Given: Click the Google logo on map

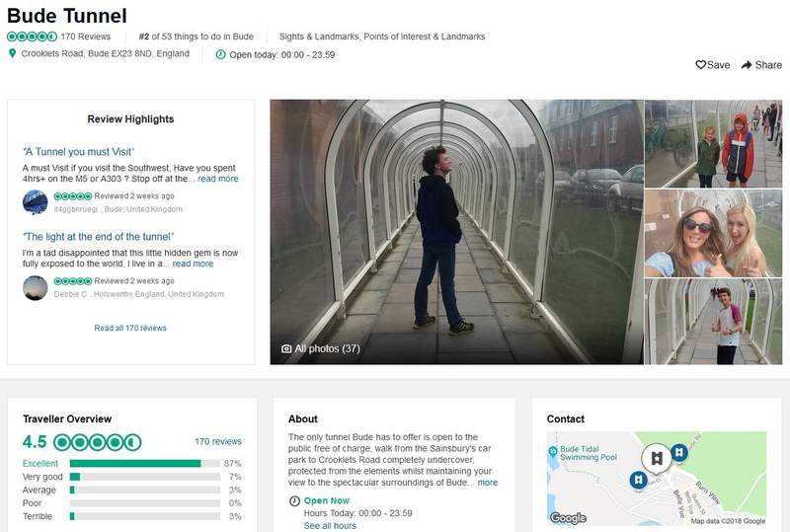Looking at the screenshot, I should click(568, 518).
